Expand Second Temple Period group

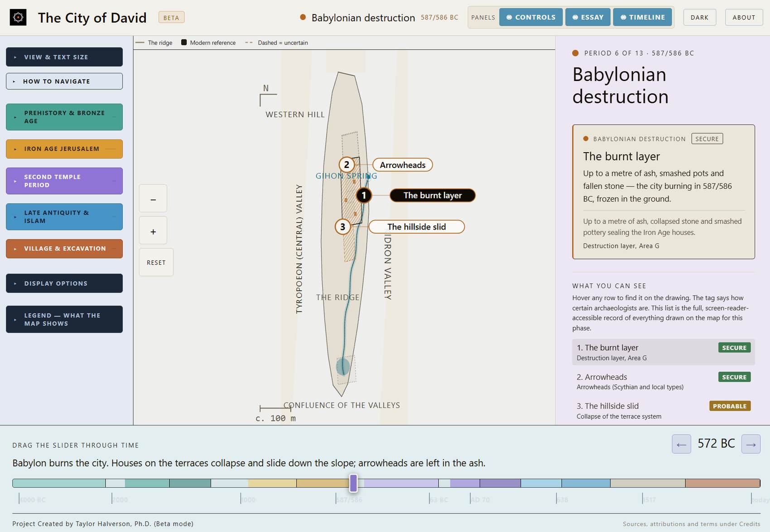tap(64, 181)
